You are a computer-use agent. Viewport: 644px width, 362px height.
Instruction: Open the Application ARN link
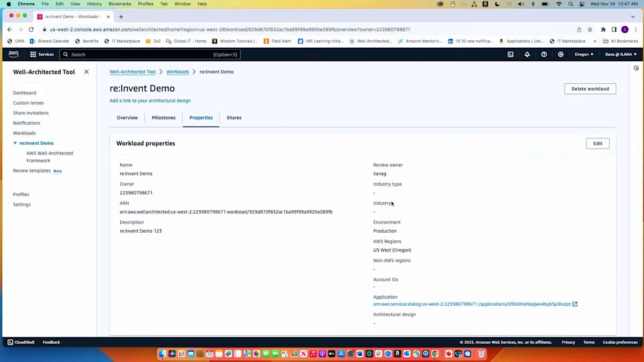point(472,304)
